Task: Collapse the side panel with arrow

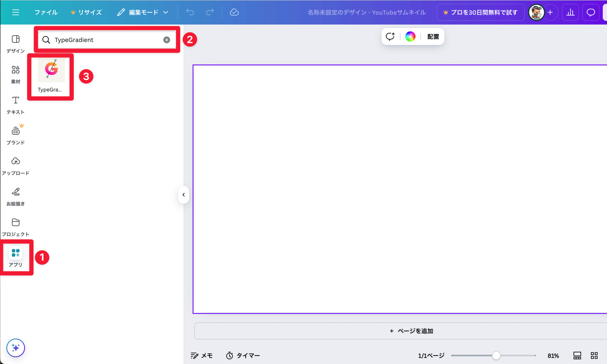Action: coord(184,195)
